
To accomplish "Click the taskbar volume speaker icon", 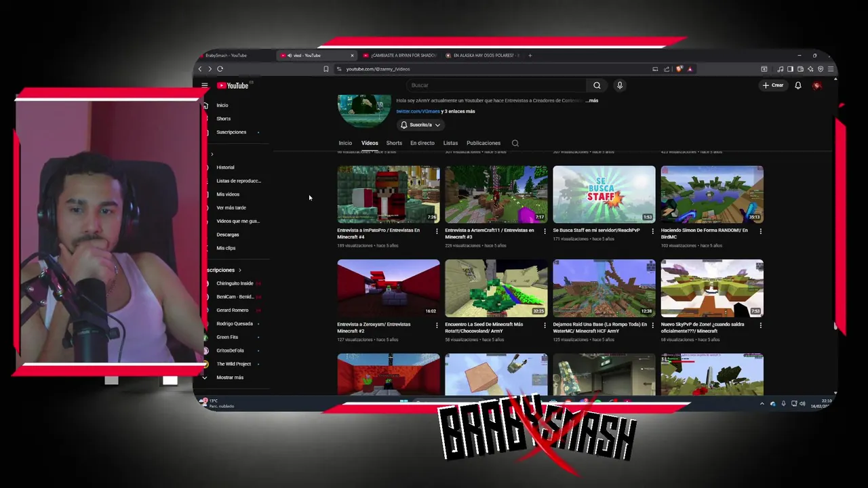I will click(x=803, y=404).
